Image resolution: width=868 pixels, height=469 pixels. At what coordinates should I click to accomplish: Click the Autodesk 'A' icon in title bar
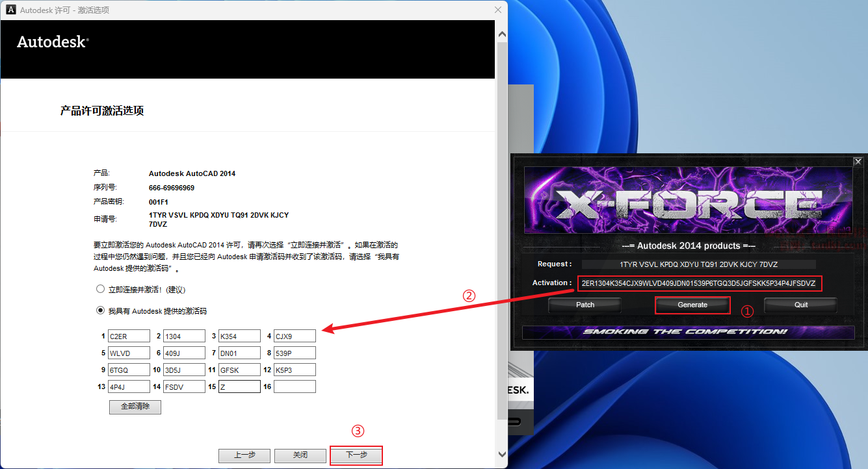tap(10, 10)
